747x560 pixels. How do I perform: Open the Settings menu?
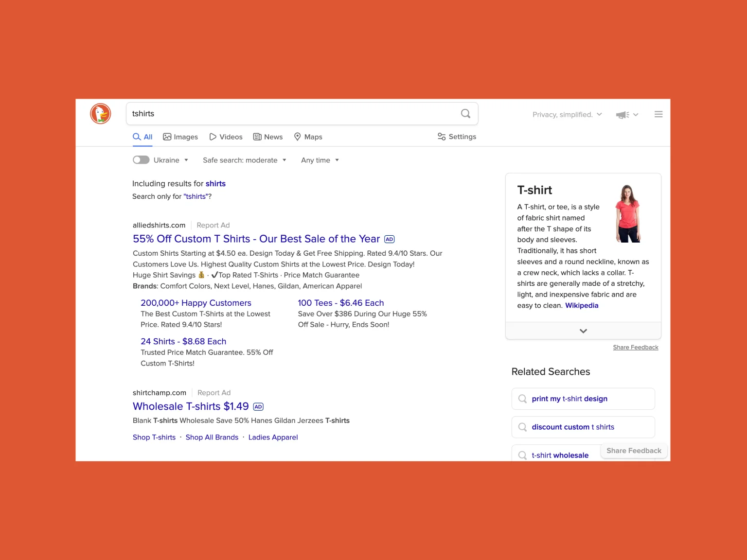tap(457, 137)
